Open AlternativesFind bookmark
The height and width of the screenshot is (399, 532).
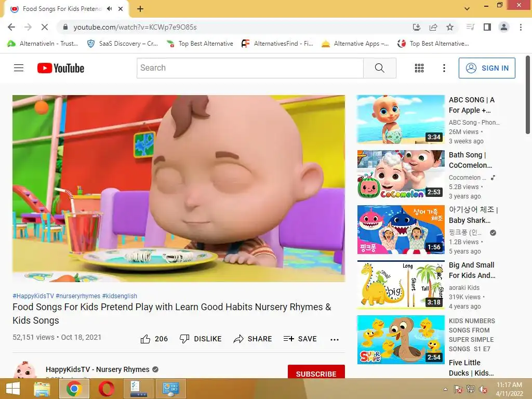pos(277,44)
